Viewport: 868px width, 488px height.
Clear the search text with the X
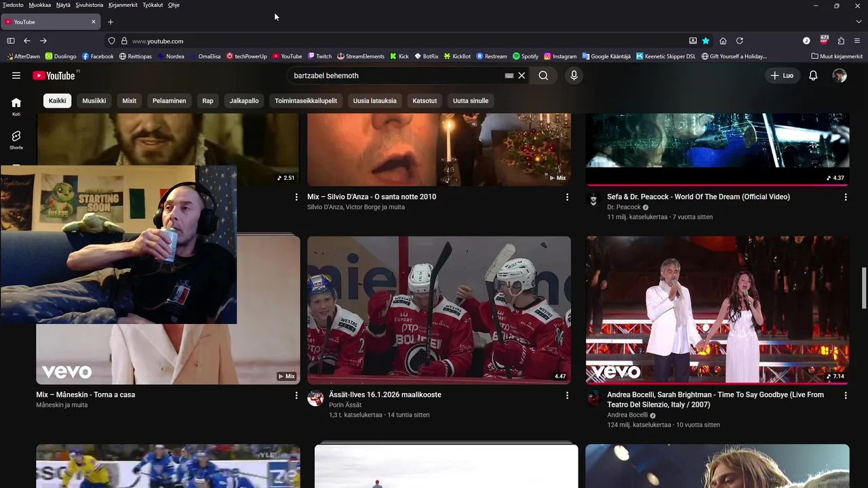521,75
